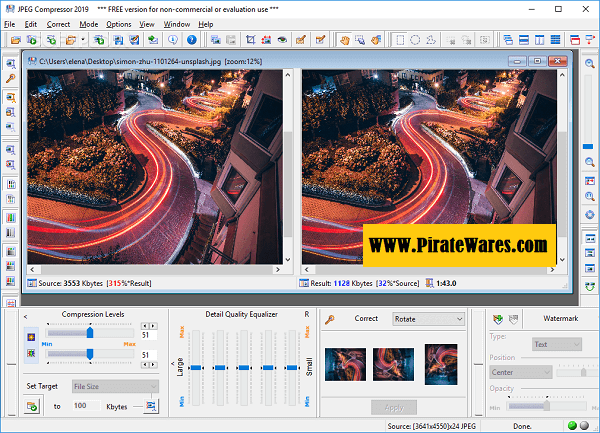Open the watermark Type Text dropdown
Screen dimensions: 600x433
click(x=557, y=344)
